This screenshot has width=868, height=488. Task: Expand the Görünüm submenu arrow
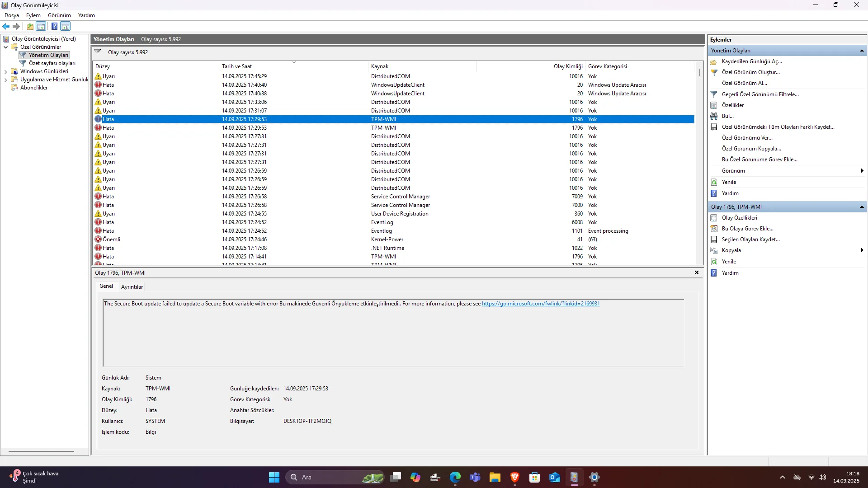862,171
